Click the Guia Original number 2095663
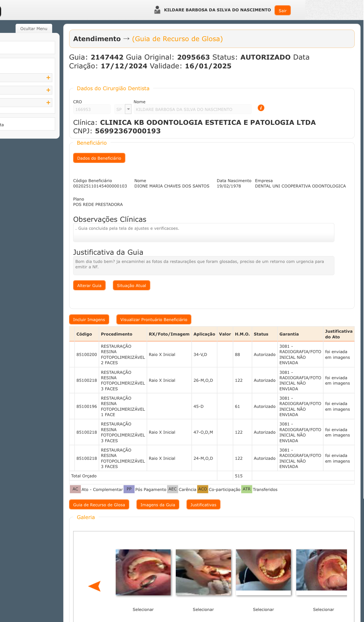 pos(194,57)
